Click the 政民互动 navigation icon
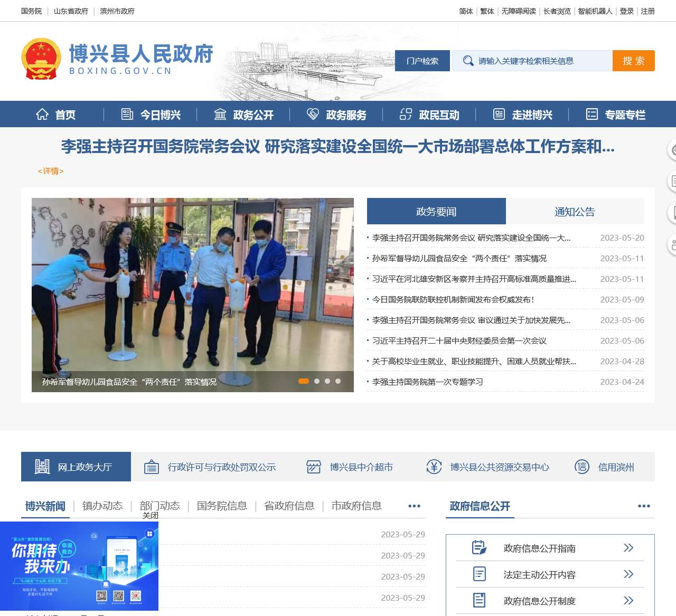 pos(406,115)
